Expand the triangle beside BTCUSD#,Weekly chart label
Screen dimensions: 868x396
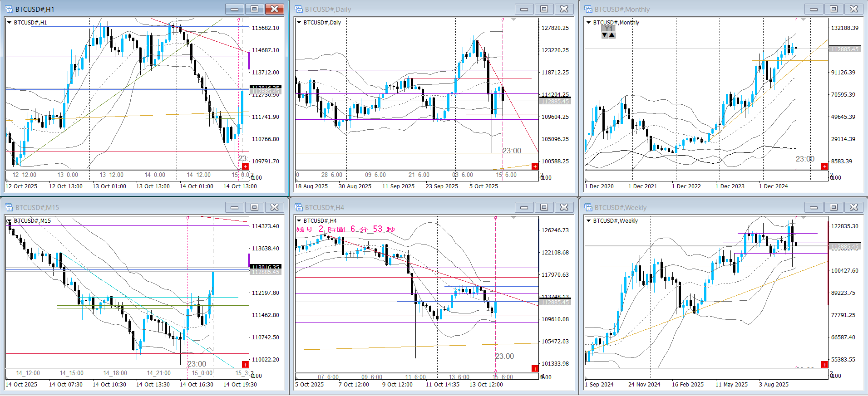click(588, 220)
